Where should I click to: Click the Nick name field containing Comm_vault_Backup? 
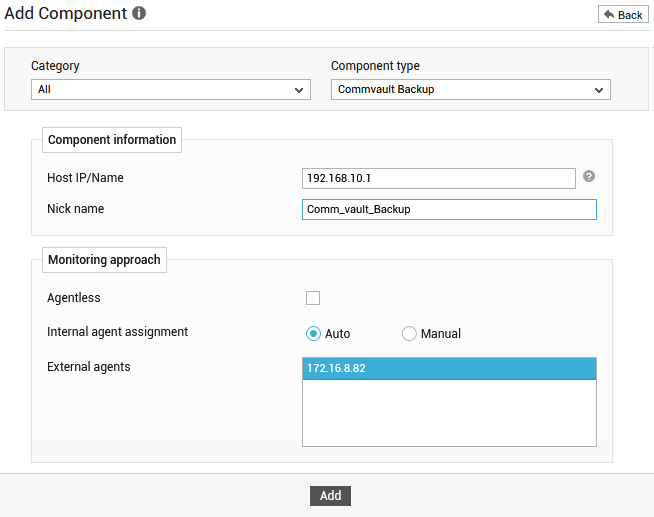click(x=449, y=209)
